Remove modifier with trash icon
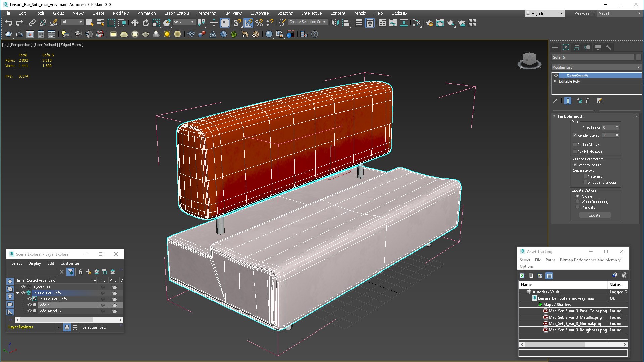This screenshot has height=362, width=644. pos(588,101)
